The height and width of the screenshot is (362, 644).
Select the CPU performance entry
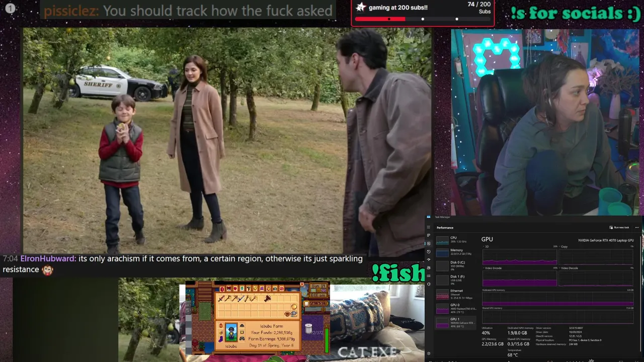(x=455, y=240)
